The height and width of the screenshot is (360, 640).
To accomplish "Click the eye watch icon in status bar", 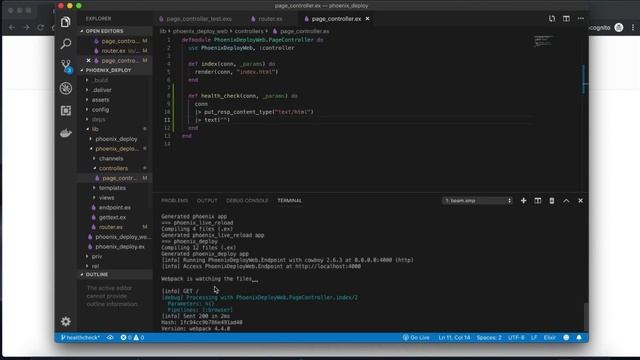I will pos(110,338).
